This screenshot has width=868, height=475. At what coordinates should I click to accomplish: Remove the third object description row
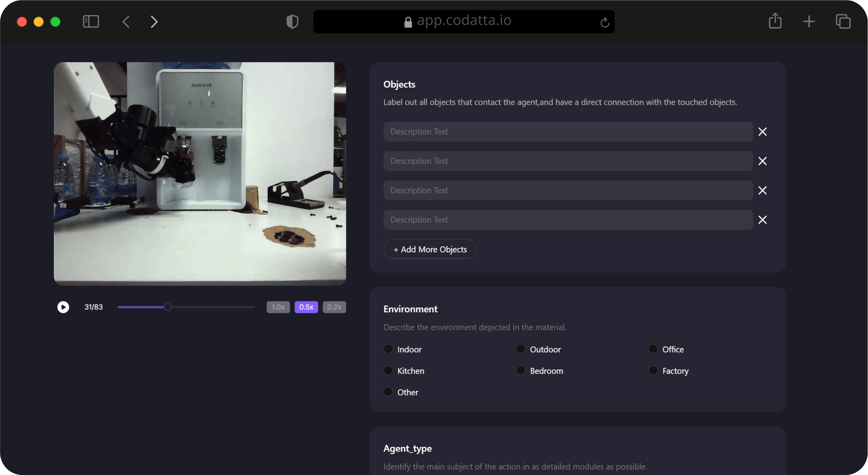pos(763,190)
